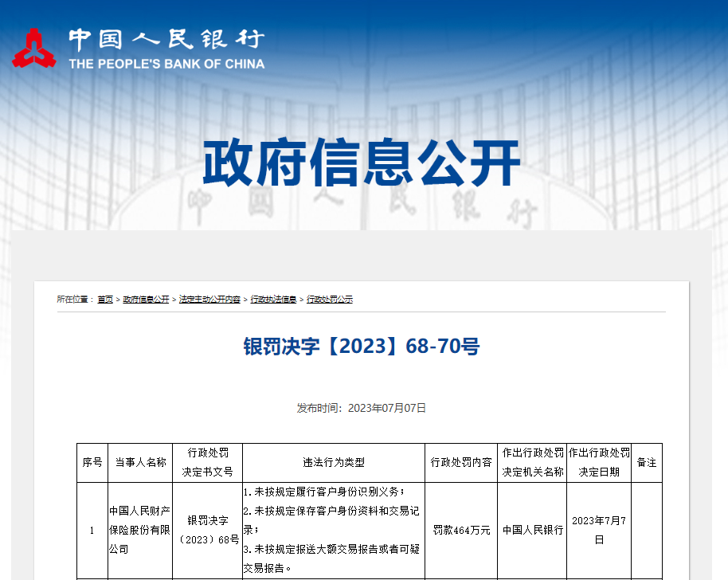Click the 发布时间 2023年07月07日 line
This screenshot has width=728, height=580.
pyautogui.click(x=362, y=408)
